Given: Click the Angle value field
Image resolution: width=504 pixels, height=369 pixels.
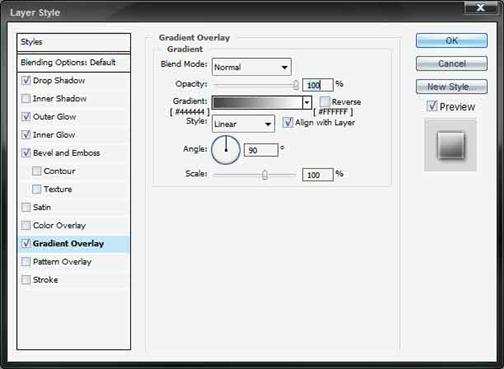Looking at the screenshot, I should pyautogui.click(x=261, y=150).
